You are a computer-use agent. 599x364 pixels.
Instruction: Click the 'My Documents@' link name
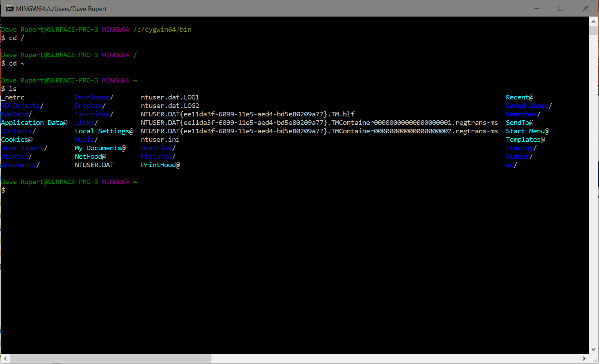click(100, 148)
